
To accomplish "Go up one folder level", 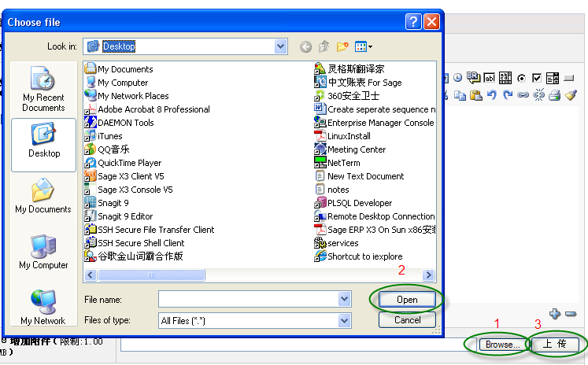I will point(324,47).
